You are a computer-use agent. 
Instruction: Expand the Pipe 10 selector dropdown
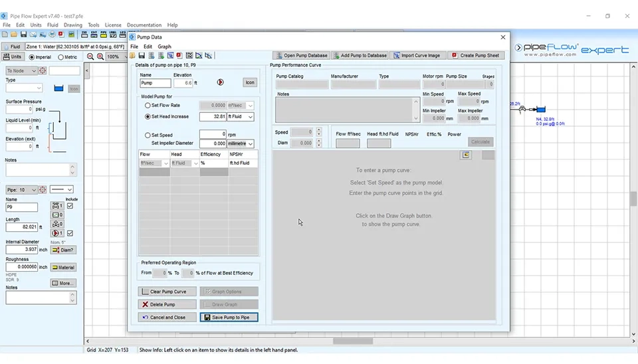tap(33, 190)
